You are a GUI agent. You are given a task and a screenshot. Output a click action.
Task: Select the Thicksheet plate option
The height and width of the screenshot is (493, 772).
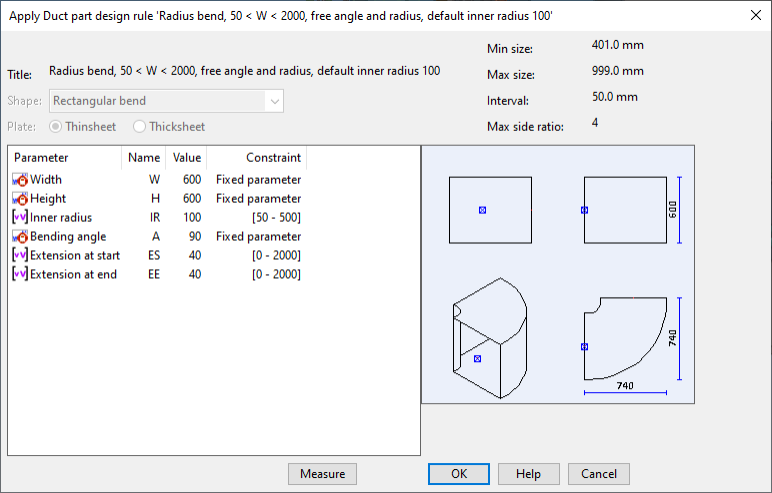tap(139, 127)
